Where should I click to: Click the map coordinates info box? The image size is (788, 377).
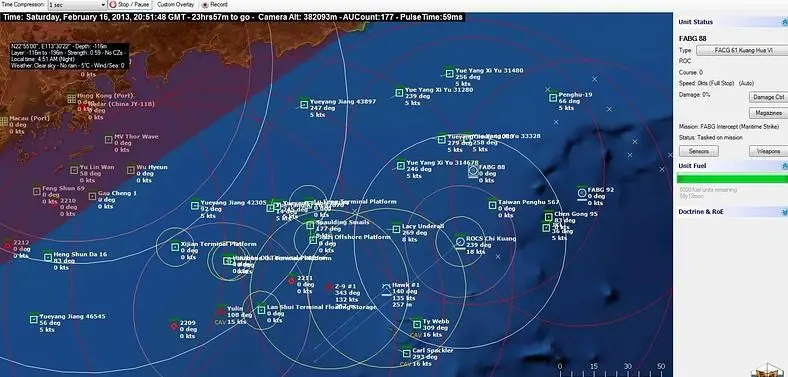coord(70,56)
